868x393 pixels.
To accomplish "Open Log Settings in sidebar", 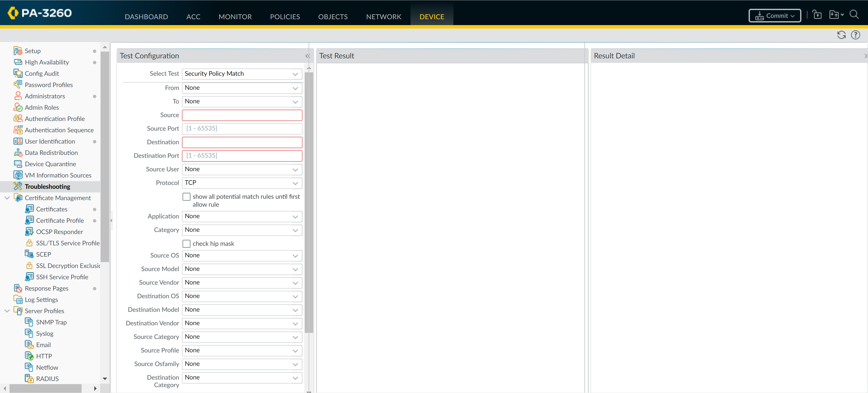I will pos(41,300).
